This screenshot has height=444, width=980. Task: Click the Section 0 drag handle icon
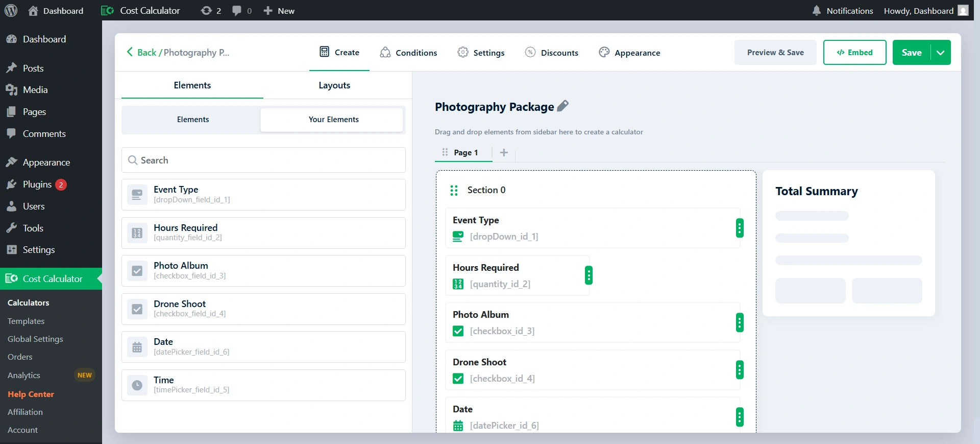click(x=454, y=191)
